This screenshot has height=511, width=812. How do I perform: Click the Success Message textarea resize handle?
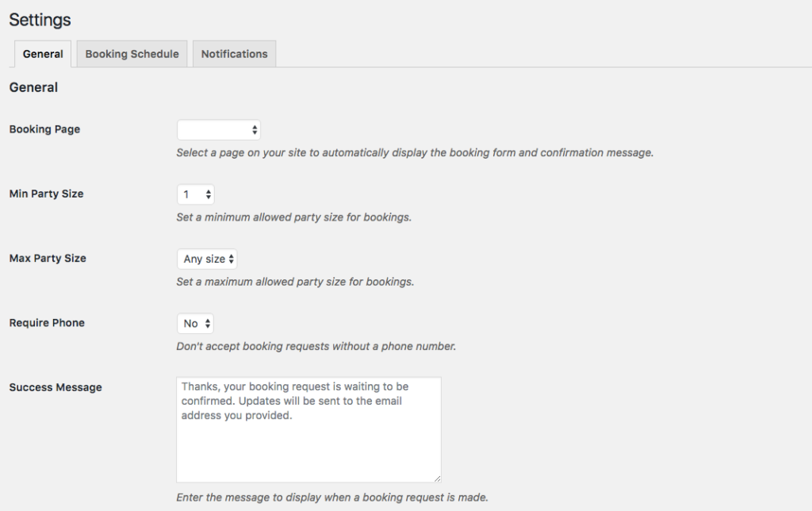coord(437,478)
